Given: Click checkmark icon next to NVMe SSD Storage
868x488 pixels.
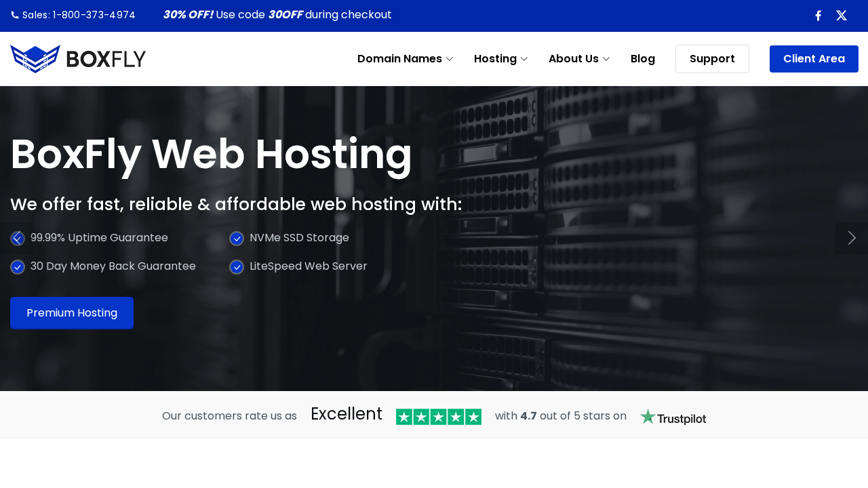Looking at the screenshot, I should [237, 239].
